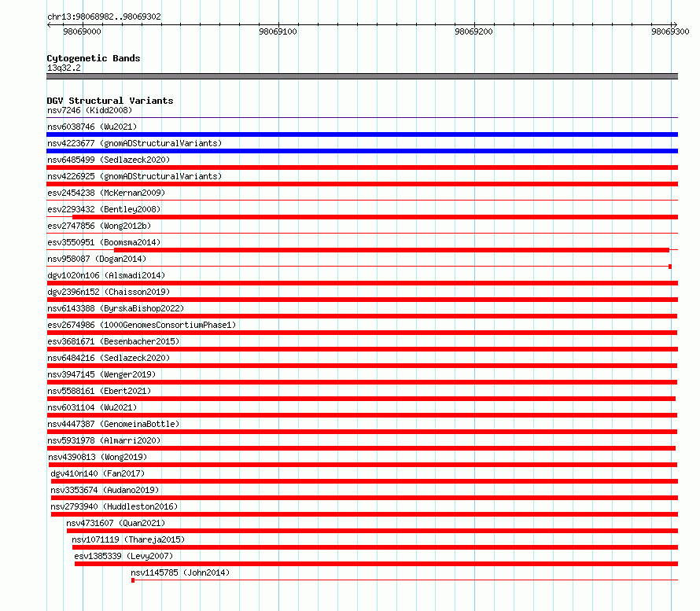Open nsv4223677 (gnomADStructuralVariants) label

[134, 143]
